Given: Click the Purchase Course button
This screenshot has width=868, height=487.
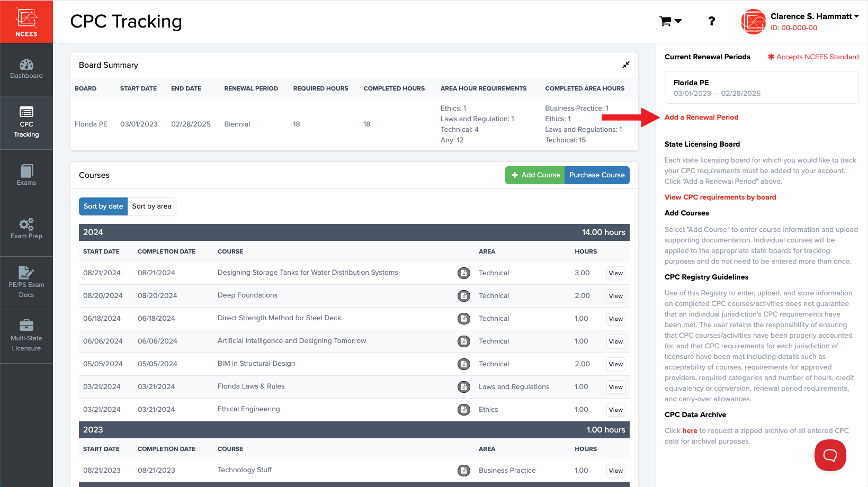Looking at the screenshot, I should [597, 175].
